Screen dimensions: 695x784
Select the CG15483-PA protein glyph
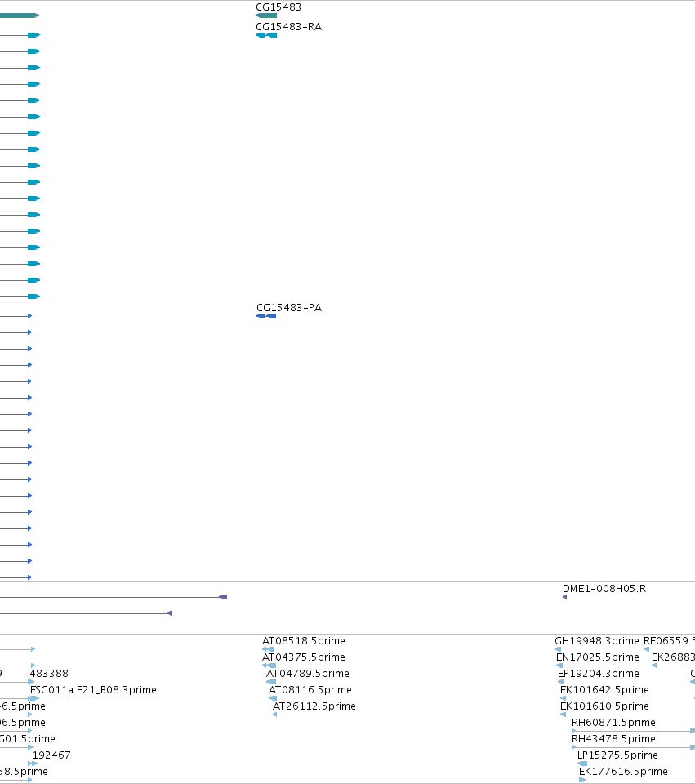point(266,316)
